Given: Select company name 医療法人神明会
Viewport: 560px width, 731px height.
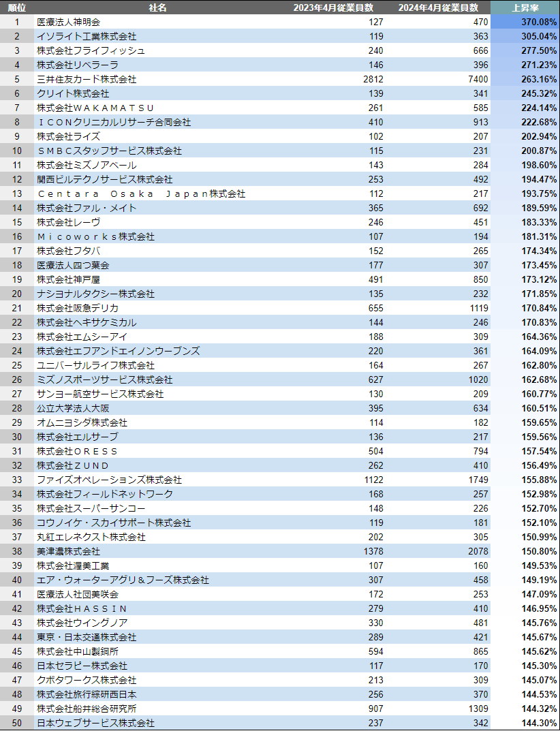Looking at the screenshot, I should pyautogui.click(x=69, y=22).
